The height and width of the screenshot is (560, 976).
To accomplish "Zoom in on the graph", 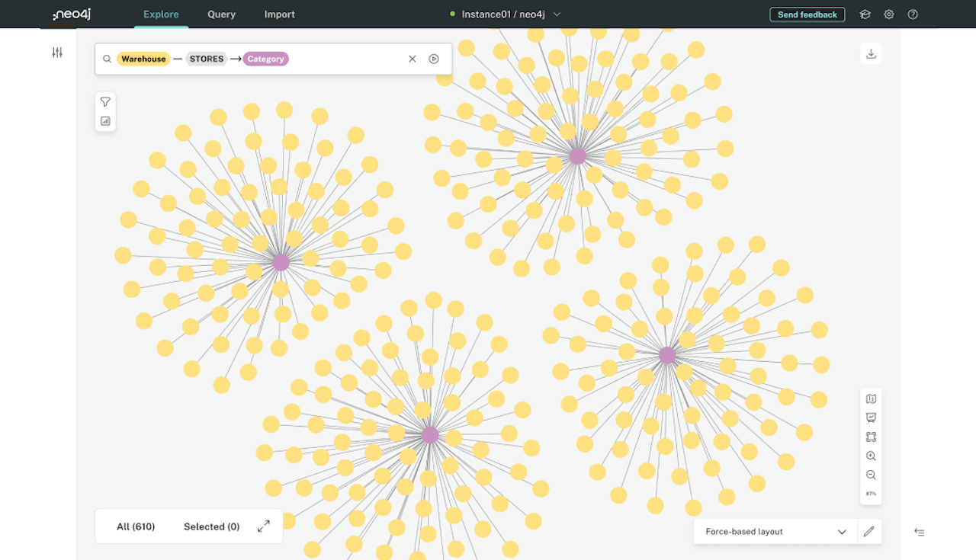I will (871, 456).
